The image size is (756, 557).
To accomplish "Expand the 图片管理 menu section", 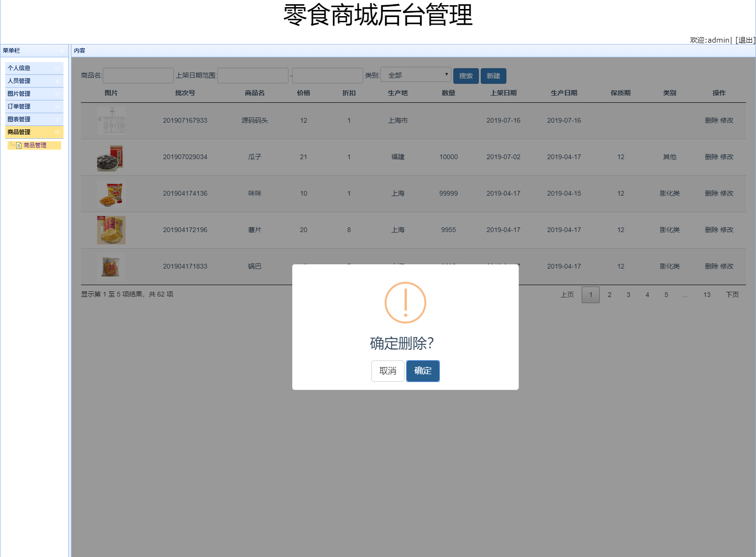I will (x=34, y=94).
